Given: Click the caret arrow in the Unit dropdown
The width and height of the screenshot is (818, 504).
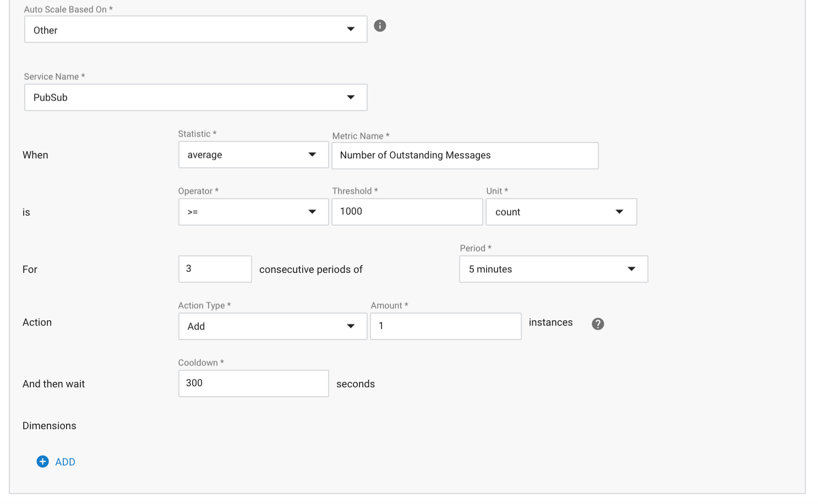Looking at the screenshot, I should [x=619, y=212].
